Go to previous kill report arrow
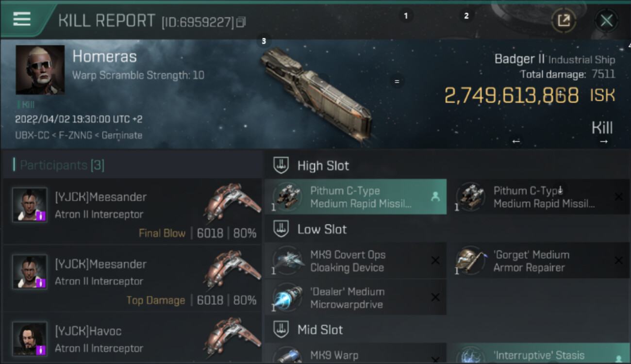 click(x=516, y=141)
